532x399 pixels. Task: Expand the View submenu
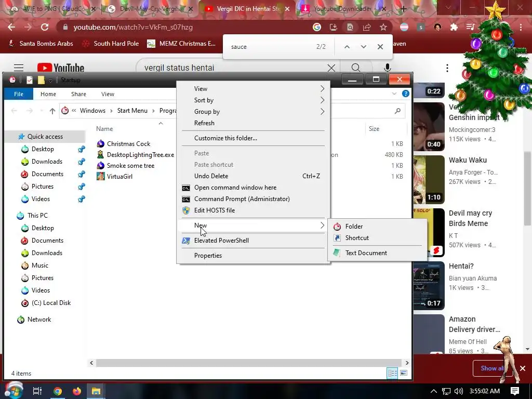(x=254, y=88)
